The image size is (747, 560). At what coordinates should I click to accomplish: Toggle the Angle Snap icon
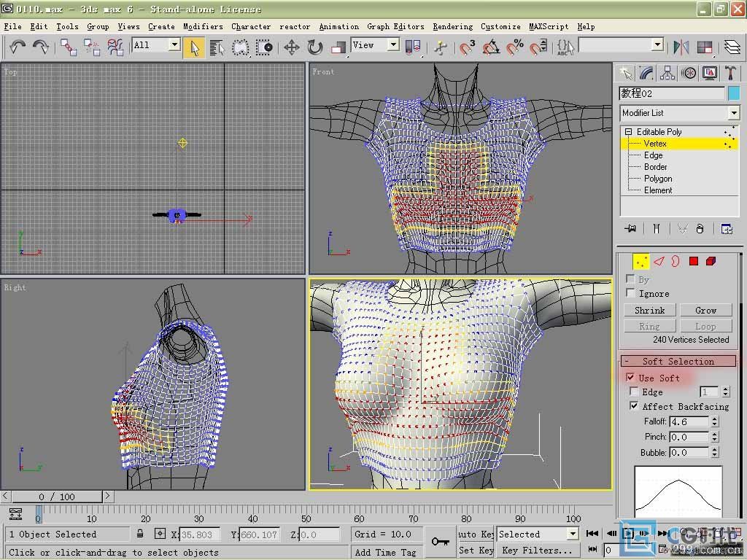[491, 47]
